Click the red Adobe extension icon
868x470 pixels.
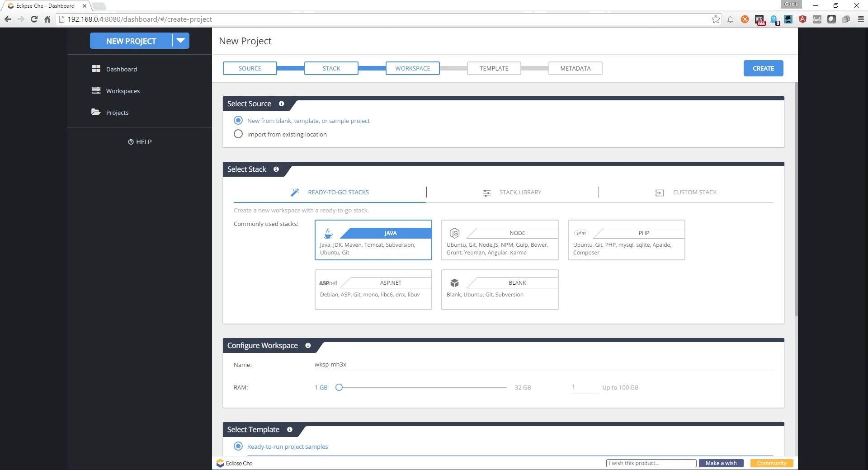(802, 19)
